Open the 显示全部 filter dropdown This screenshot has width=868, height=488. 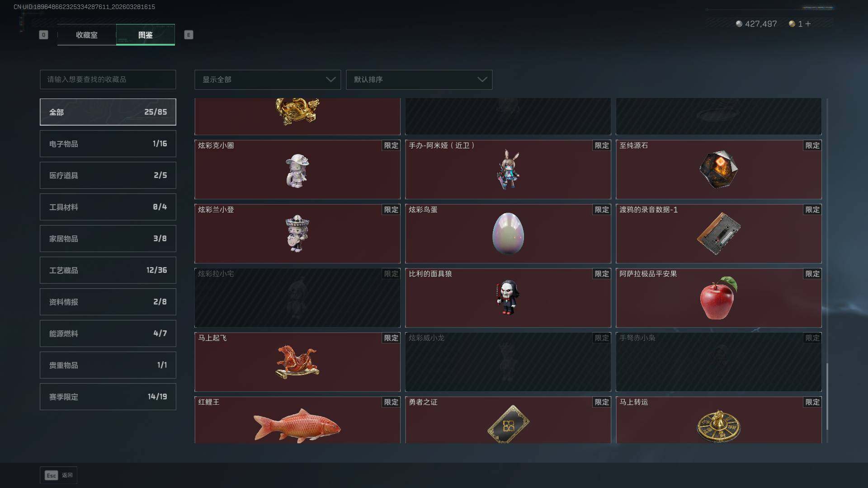point(268,80)
